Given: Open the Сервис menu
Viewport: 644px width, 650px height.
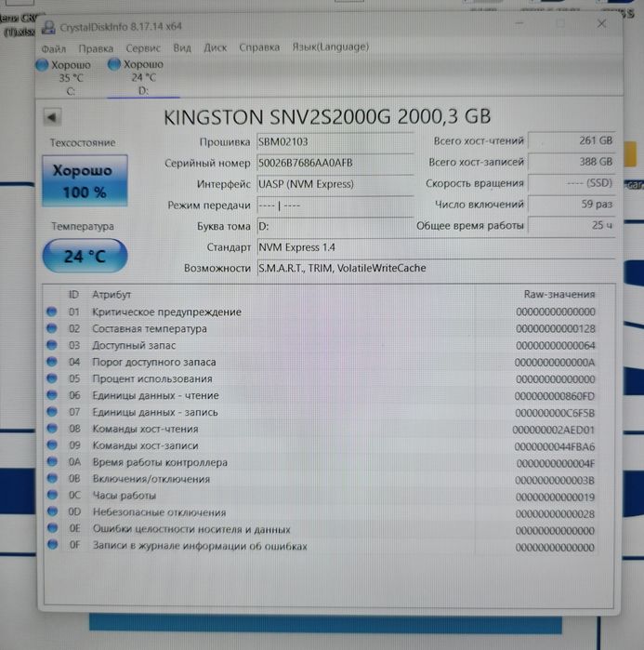Looking at the screenshot, I should (143, 48).
